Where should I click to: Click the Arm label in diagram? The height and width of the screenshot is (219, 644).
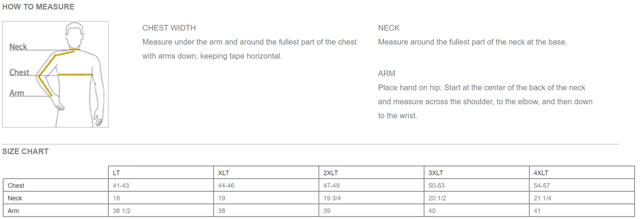(x=17, y=93)
